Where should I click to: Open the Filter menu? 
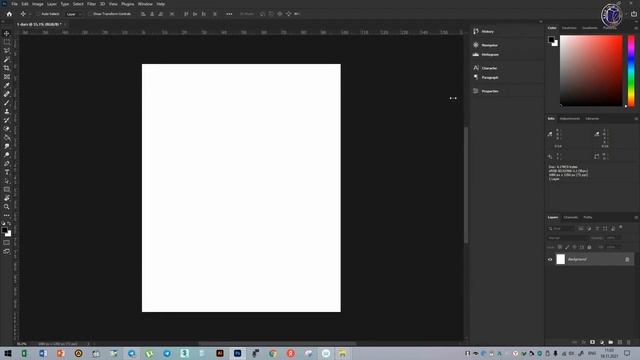coord(91,4)
